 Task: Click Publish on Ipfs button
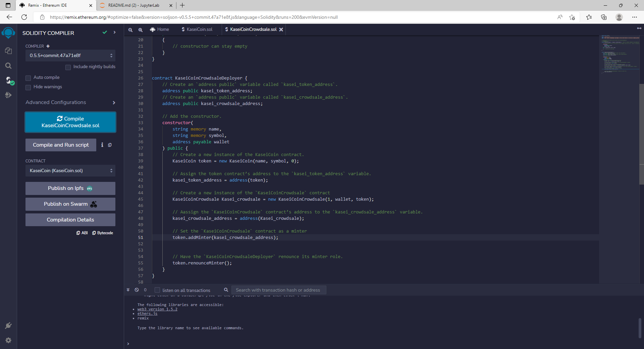[x=70, y=188]
